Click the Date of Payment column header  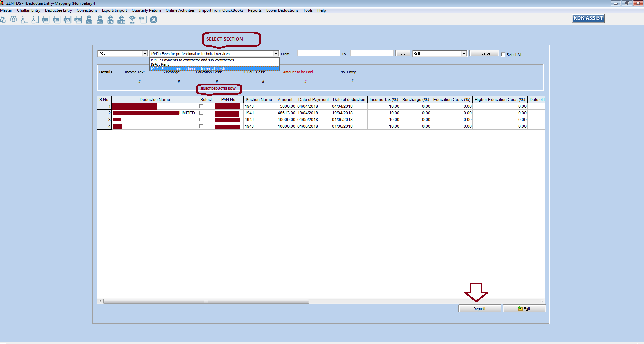313,100
